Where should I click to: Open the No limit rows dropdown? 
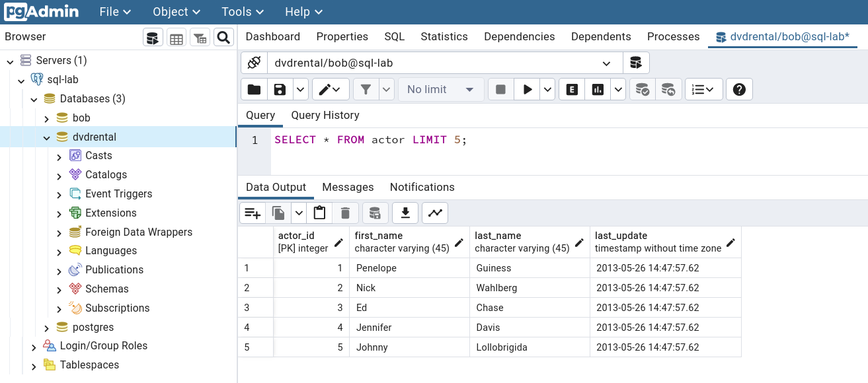[x=440, y=90]
